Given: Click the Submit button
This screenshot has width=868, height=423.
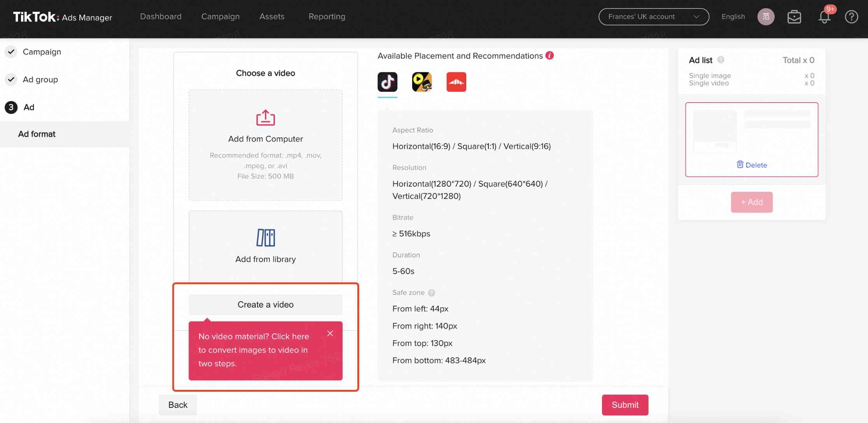Looking at the screenshot, I should tap(625, 405).
